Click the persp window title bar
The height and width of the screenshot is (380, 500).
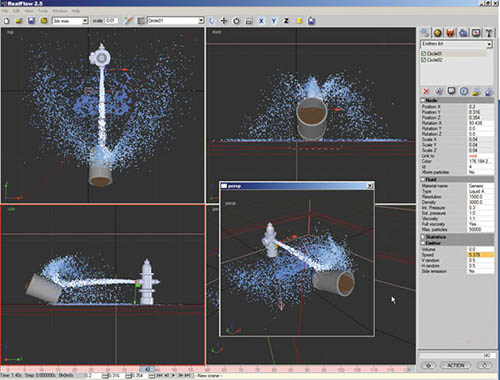pyautogui.click(x=297, y=186)
